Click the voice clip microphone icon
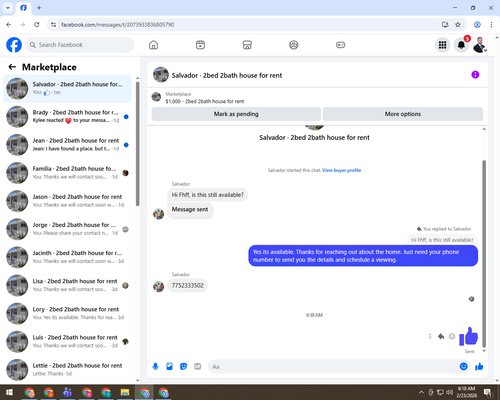The width and height of the screenshot is (500, 400). click(x=155, y=367)
